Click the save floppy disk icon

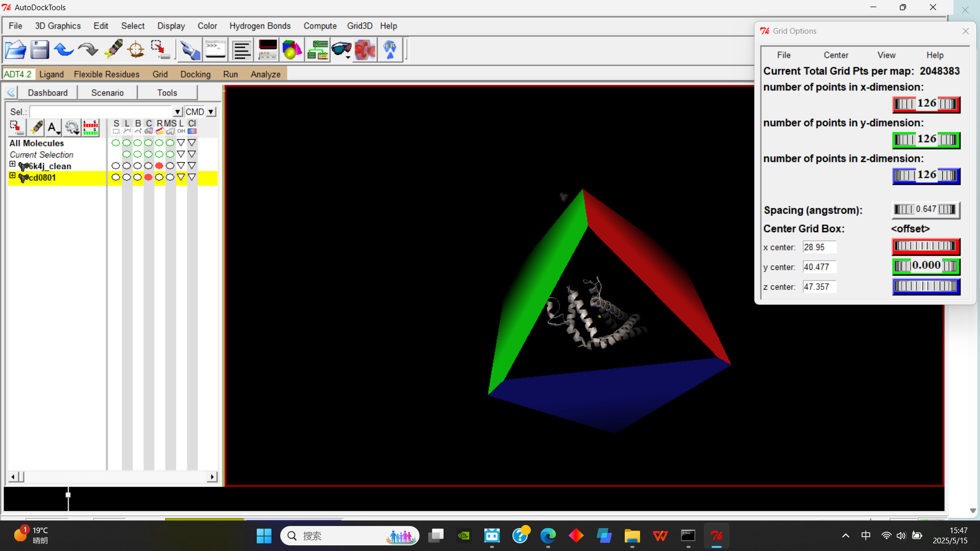point(39,50)
